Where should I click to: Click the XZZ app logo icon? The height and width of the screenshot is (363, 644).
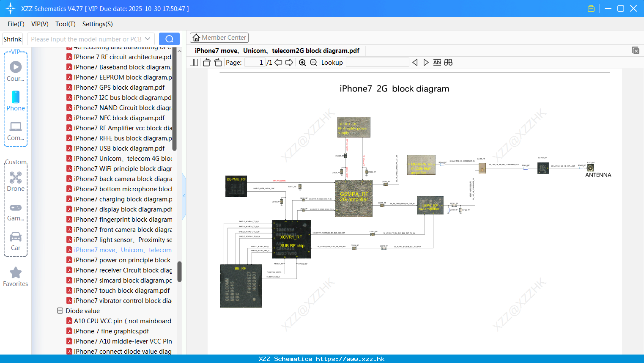click(11, 8)
